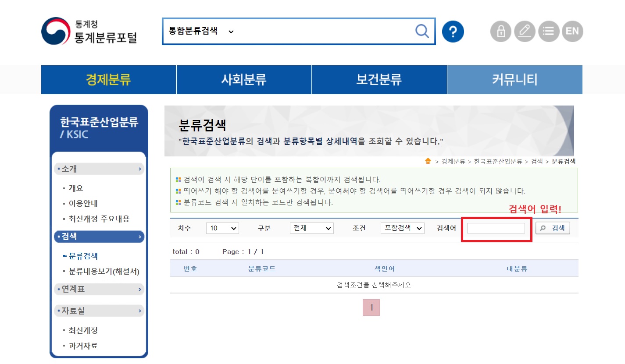
Task: Expand the 자료실 sidebar section
Action: coord(99,311)
